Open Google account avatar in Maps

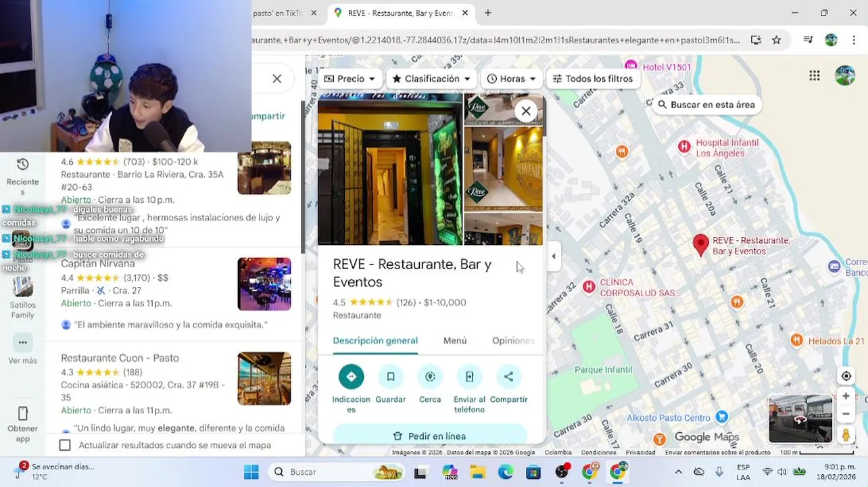pos(845,76)
